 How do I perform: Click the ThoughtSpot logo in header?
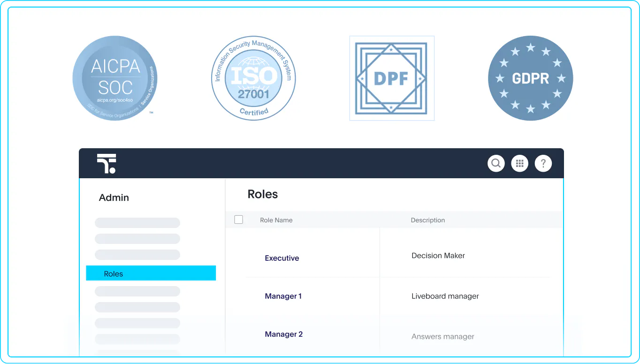point(107,164)
